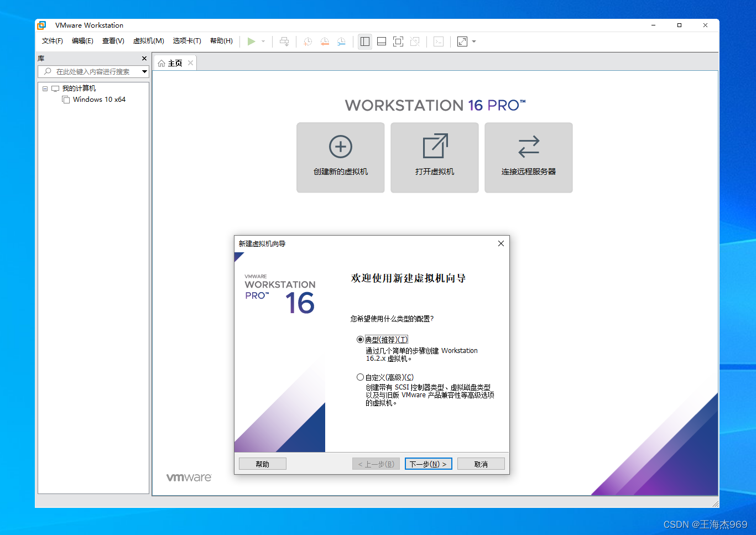Viewport: 756px width, 535px height.
Task: Open the 编辑(E) menu
Action: click(82, 41)
